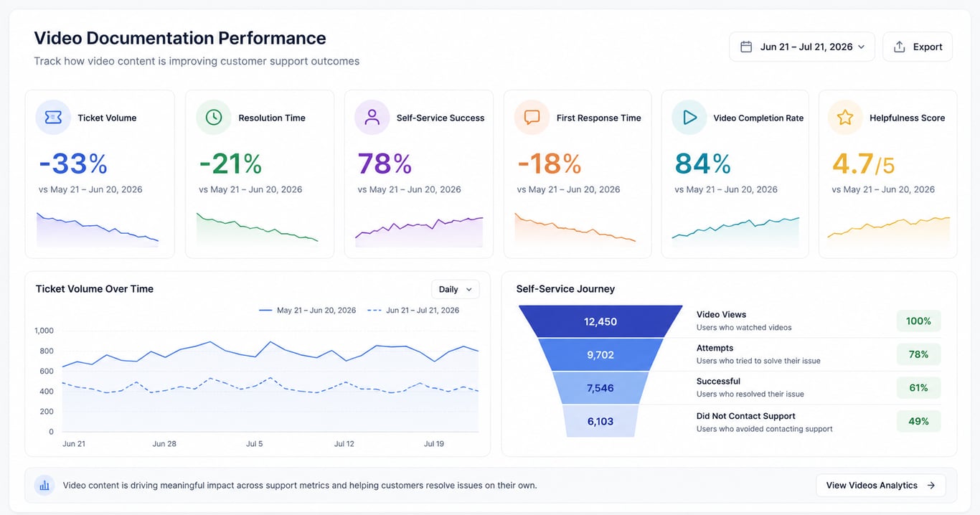The height and width of the screenshot is (515, 980).
Task: Click the Ticket Volume Over Time heading
Action: coord(95,289)
